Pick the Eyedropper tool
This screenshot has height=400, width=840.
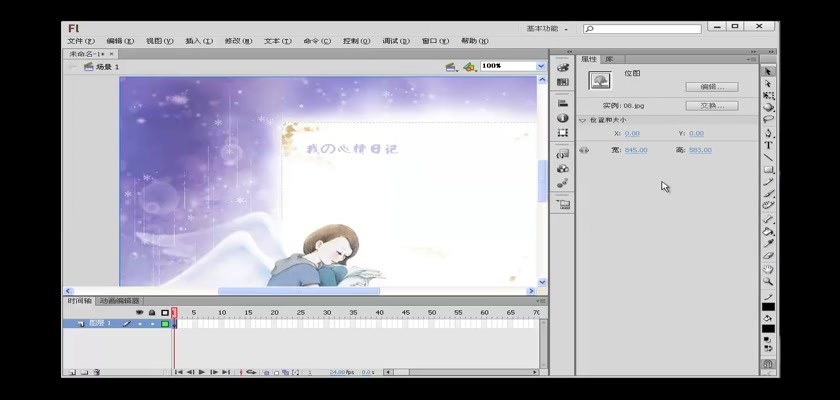pos(768,244)
